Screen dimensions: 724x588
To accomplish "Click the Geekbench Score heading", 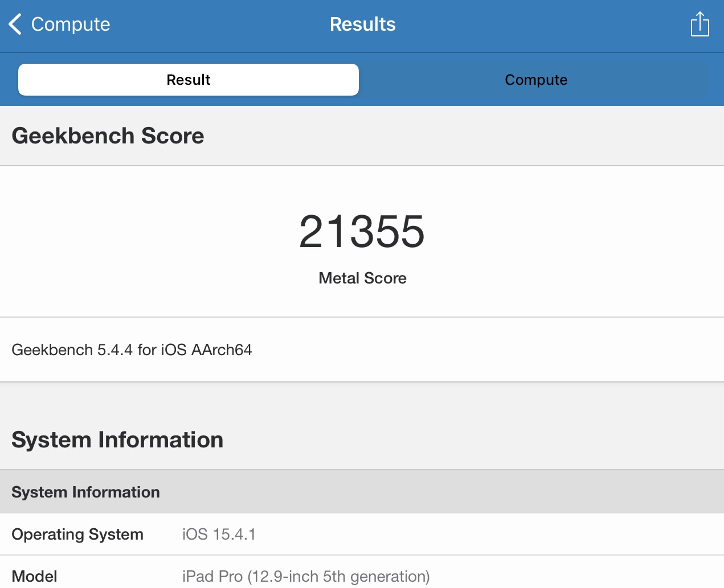I will 108,136.
